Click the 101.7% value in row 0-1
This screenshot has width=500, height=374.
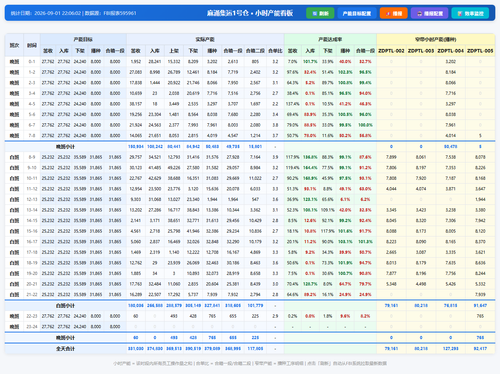click(310, 62)
